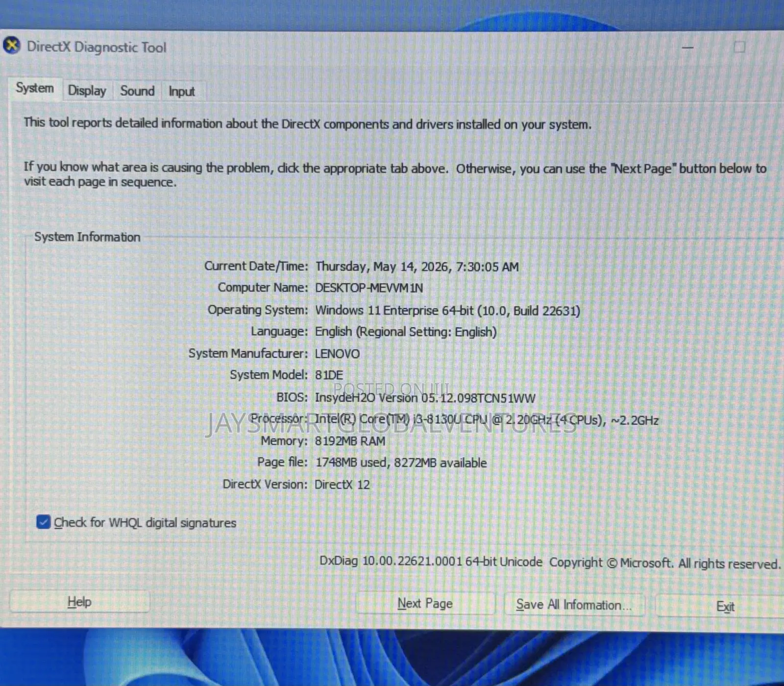The height and width of the screenshot is (686, 784).
Task: Click the Language label
Action: click(x=279, y=331)
